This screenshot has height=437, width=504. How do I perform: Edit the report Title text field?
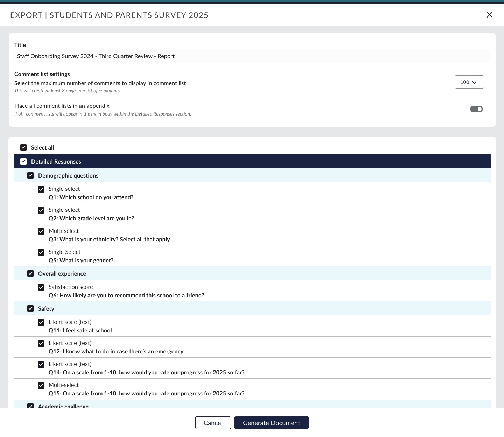(x=252, y=56)
